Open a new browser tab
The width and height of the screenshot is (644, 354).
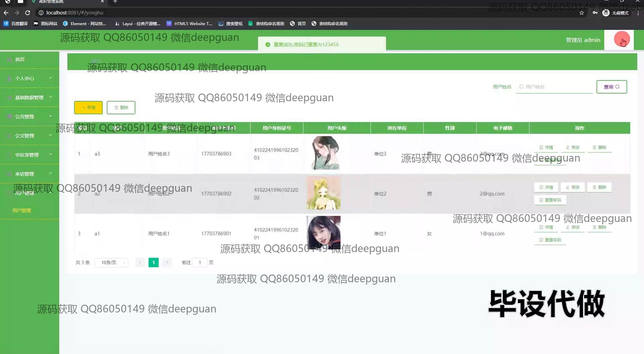115,2
